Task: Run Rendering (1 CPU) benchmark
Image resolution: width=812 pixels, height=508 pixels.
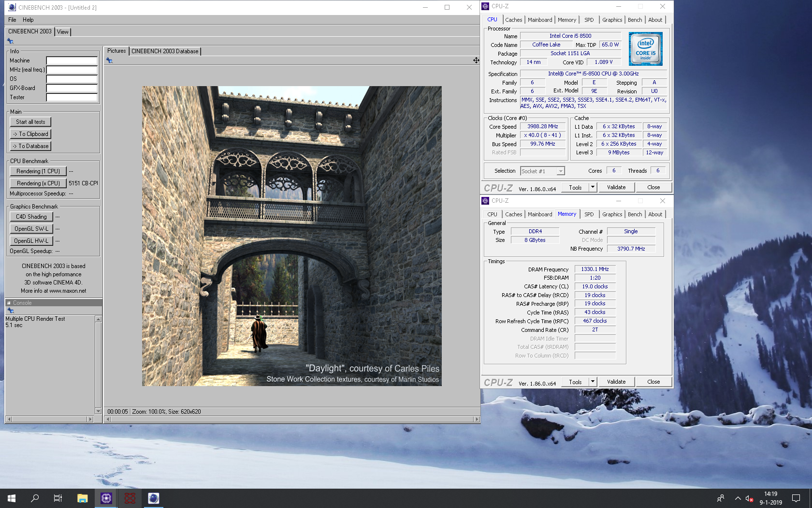Action: pyautogui.click(x=38, y=171)
